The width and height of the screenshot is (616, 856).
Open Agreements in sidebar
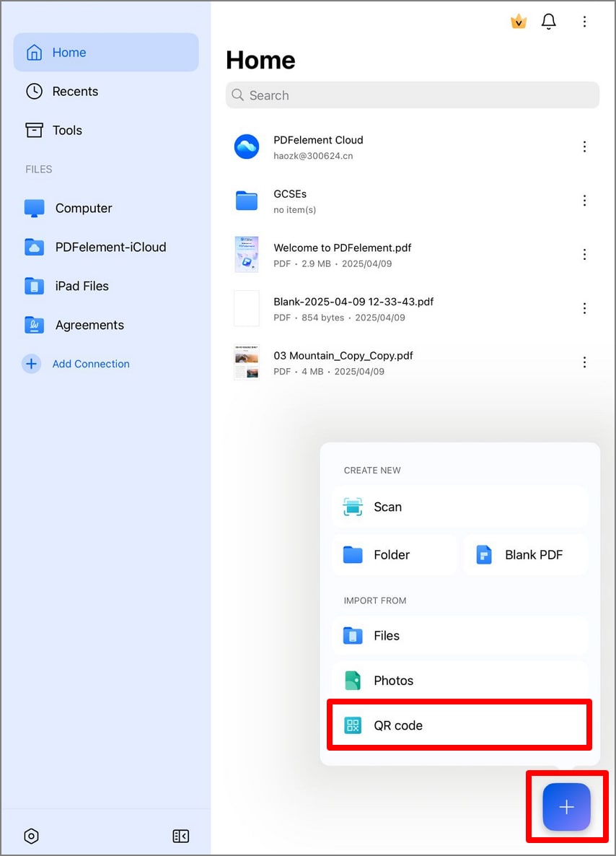point(106,325)
